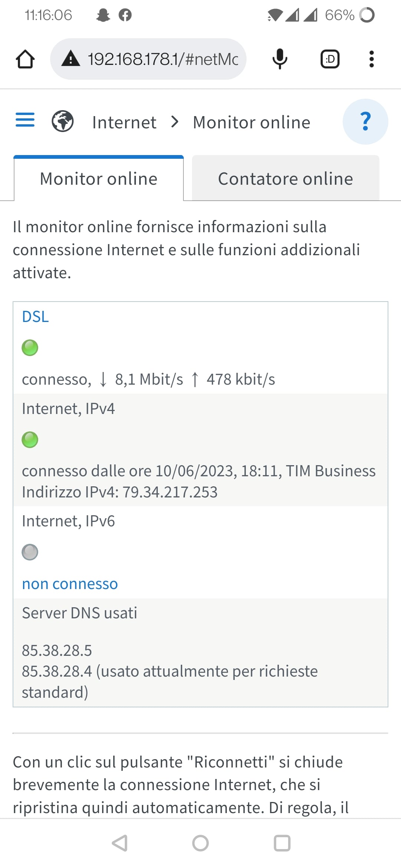The width and height of the screenshot is (401, 868).
Task: Tap the gray IPv6 status indicator
Action: click(30, 552)
